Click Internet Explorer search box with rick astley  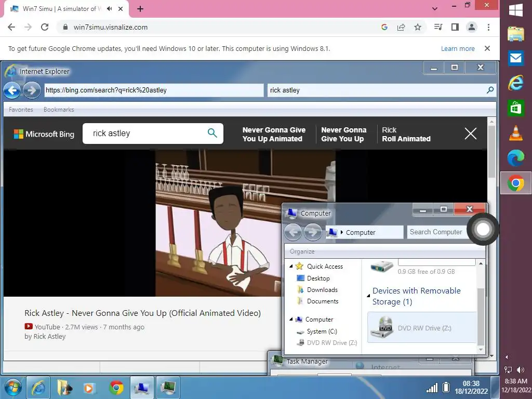pyautogui.click(x=376, y=90)
